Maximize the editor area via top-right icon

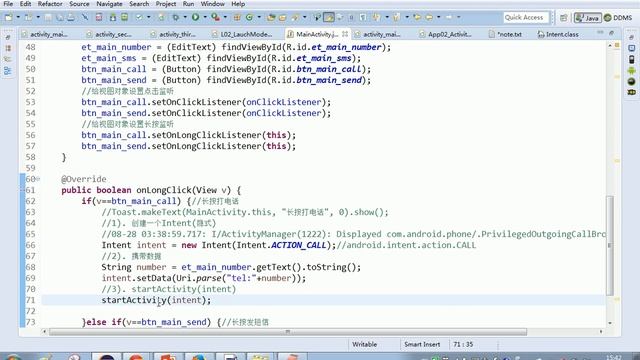(611, 33)
